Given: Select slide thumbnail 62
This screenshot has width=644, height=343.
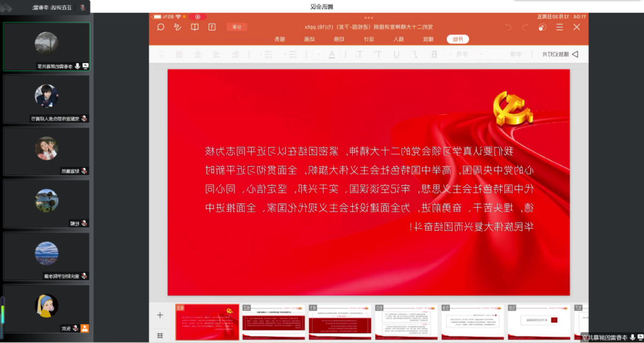Looking at the screenshot, I should 274,322.
